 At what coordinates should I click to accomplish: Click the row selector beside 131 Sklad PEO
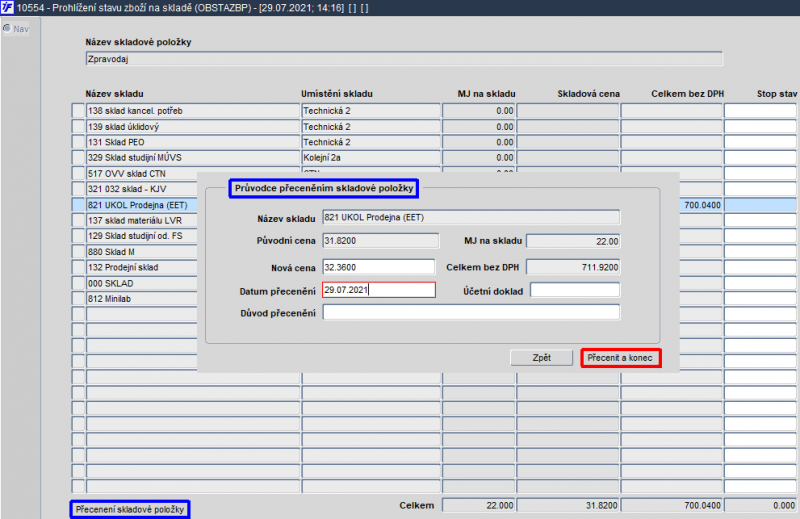78,142
